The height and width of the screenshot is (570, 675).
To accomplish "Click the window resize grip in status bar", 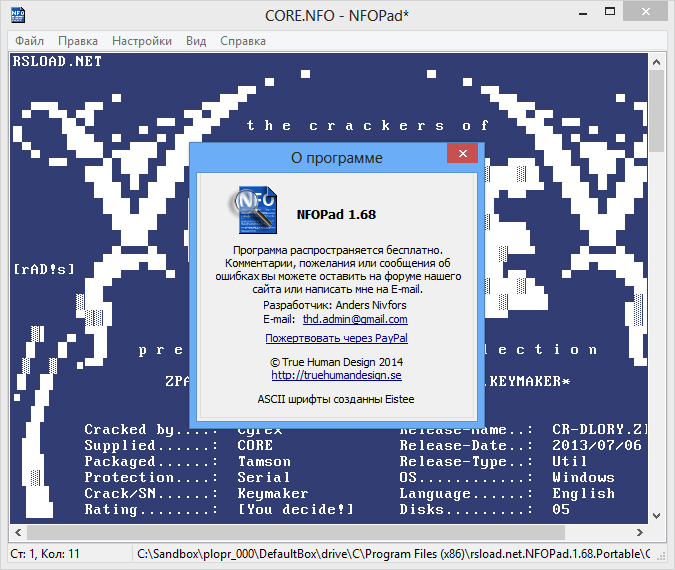I will pyautogui.click(x=661, y=557).
